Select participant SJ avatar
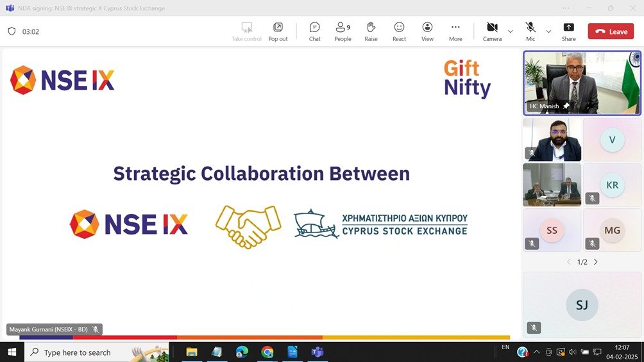Screen dimensions: 644x362 [582, 305]
